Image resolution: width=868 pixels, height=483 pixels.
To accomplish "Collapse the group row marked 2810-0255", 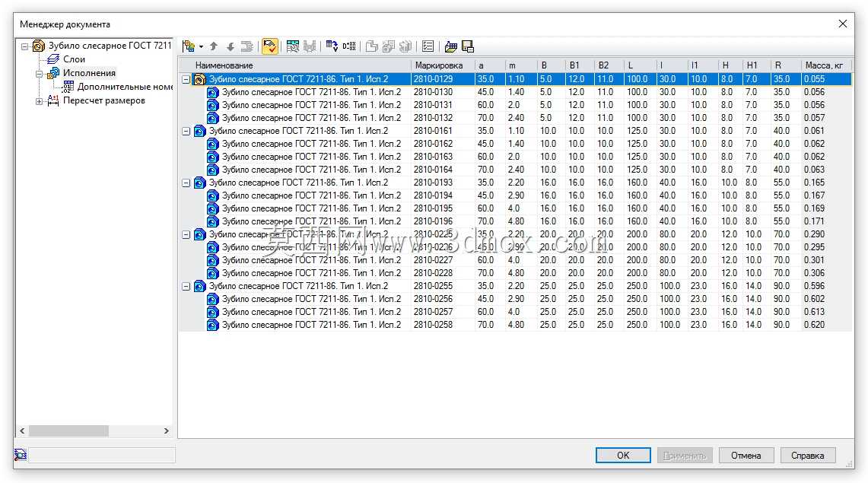I will click(186, 287).
